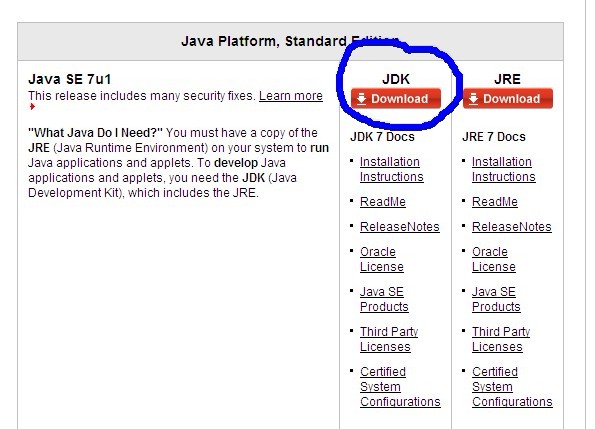Open Oracle License link under JRE

click(493, 259)
